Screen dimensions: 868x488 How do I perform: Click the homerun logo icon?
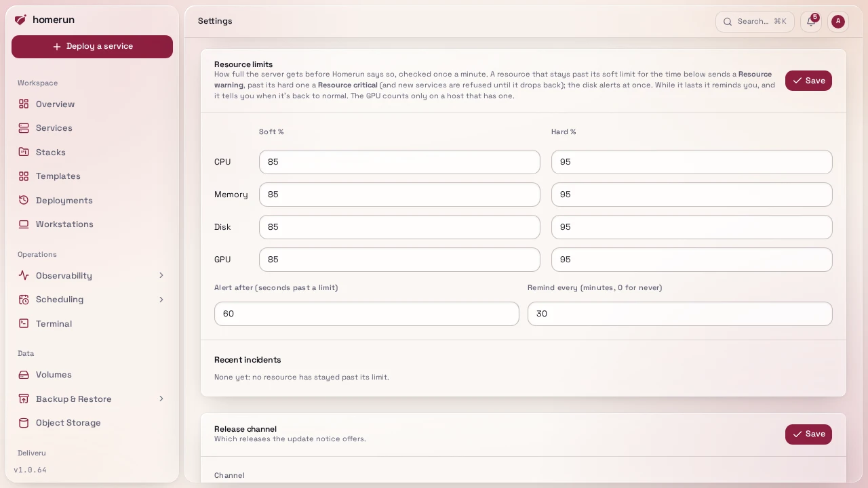20,20
